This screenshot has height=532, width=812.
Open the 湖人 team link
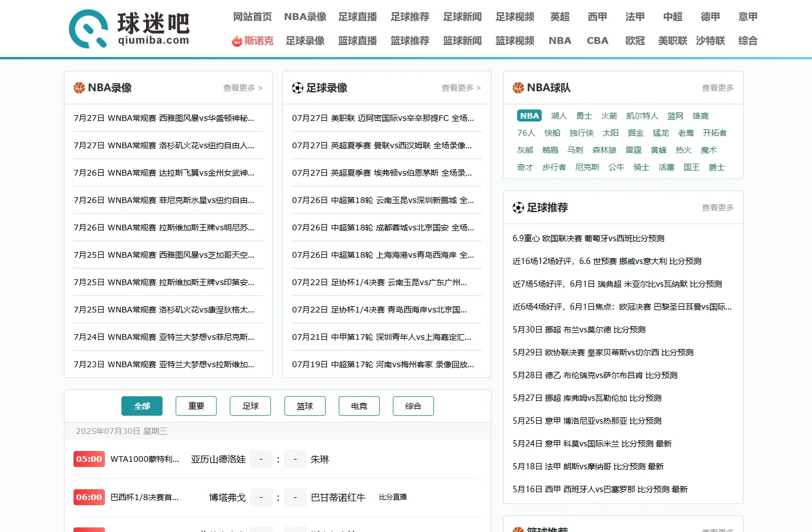tap(559, 116)
